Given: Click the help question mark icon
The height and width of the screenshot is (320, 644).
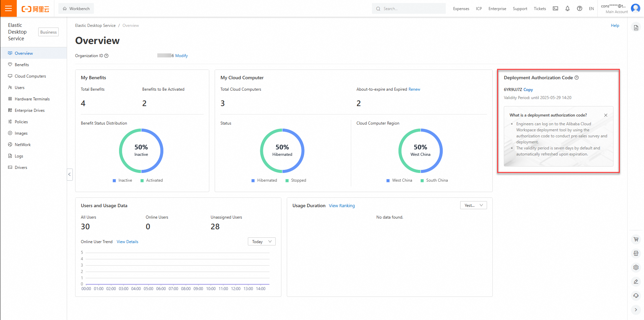Looking at the screenshot, I should click(580, 8).
